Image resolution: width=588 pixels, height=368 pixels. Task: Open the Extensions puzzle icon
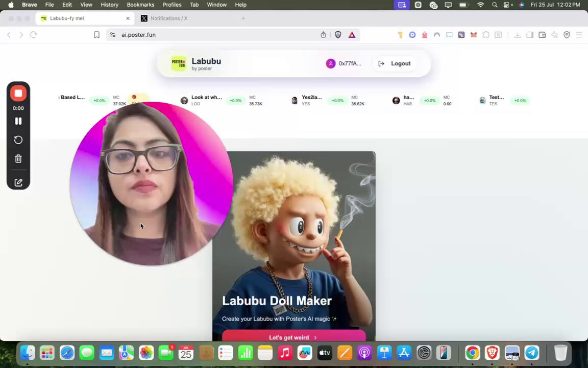pyautogui.click(x=486, y=35)
